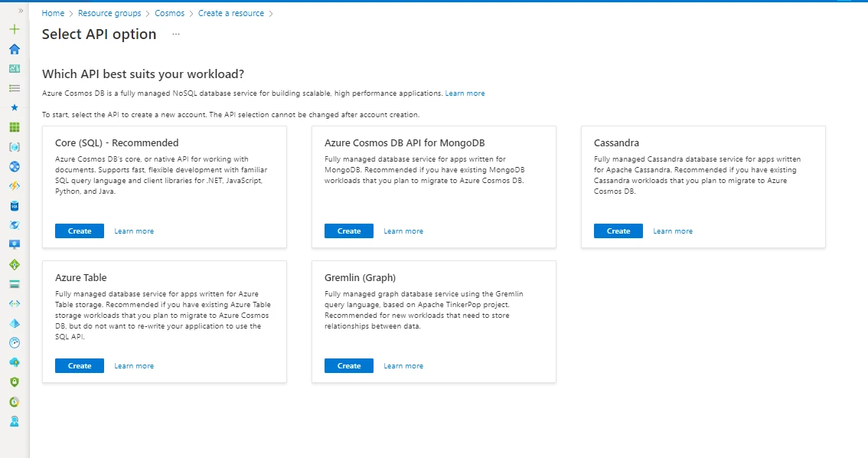
Task: Open the ellipsis menu beside Select API option
Action: (x=175, y=34)
